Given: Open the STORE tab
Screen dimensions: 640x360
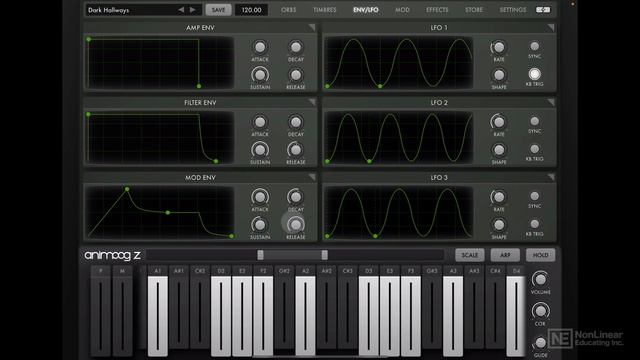Looking at the screenshot, I should coord(474,10).
